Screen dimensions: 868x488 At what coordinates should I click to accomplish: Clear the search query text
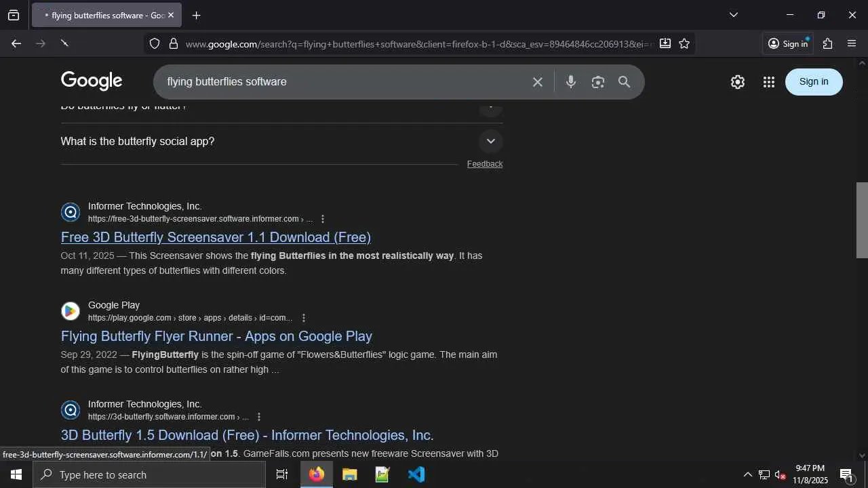pyautogui.click(x=538, y=82)
